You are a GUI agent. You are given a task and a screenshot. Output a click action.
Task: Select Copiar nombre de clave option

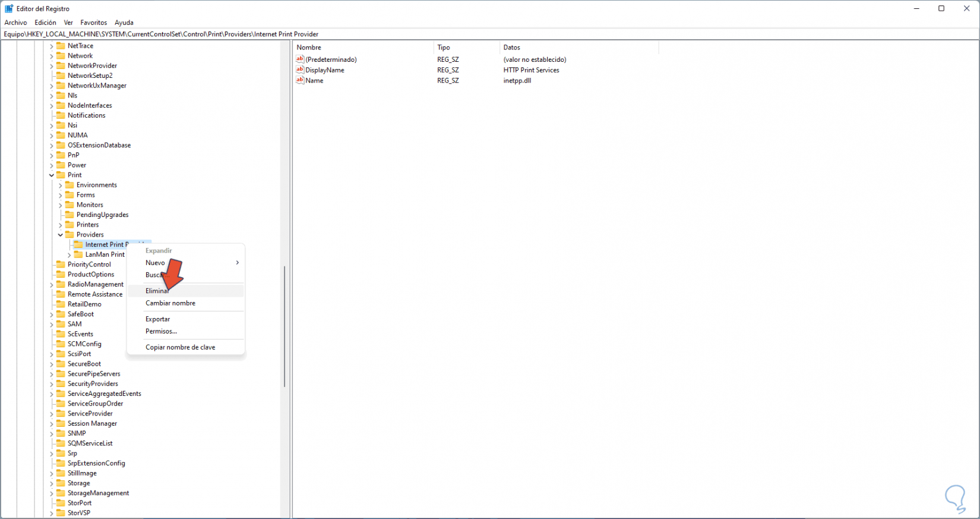click(186, 347)
